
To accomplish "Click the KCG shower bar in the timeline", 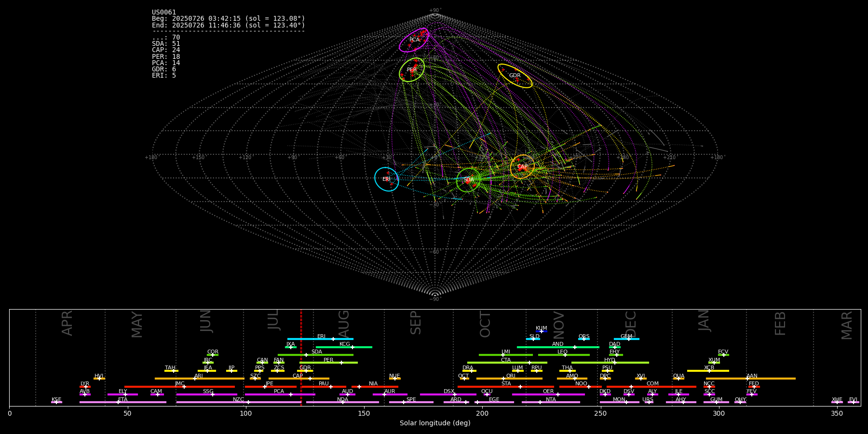I will 344,347.
